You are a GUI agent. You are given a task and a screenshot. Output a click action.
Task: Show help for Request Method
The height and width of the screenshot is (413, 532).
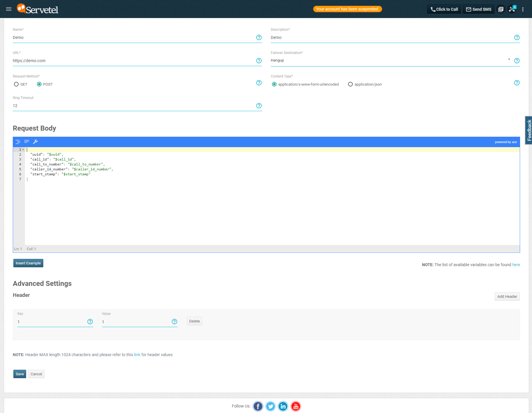coord(259,83)
